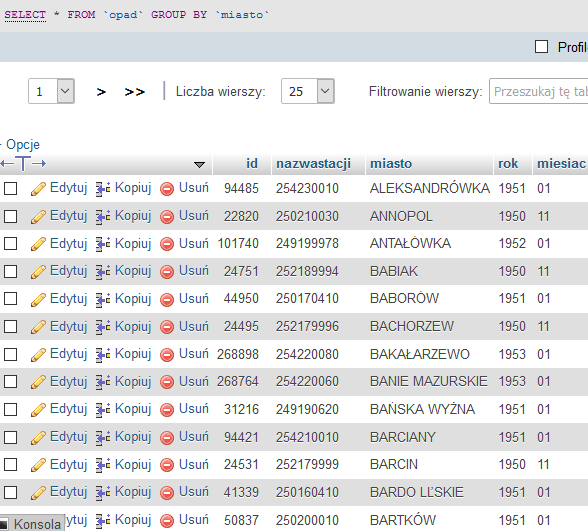Tick the checkbox for ANNOPOL row
This screenshot has width=588, height=531.
tap(10, 216)
